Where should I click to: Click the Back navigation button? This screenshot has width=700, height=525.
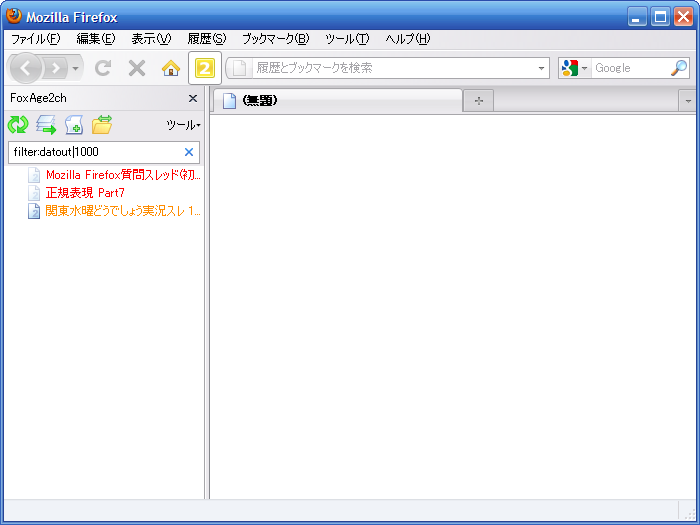tap(25, 68)
